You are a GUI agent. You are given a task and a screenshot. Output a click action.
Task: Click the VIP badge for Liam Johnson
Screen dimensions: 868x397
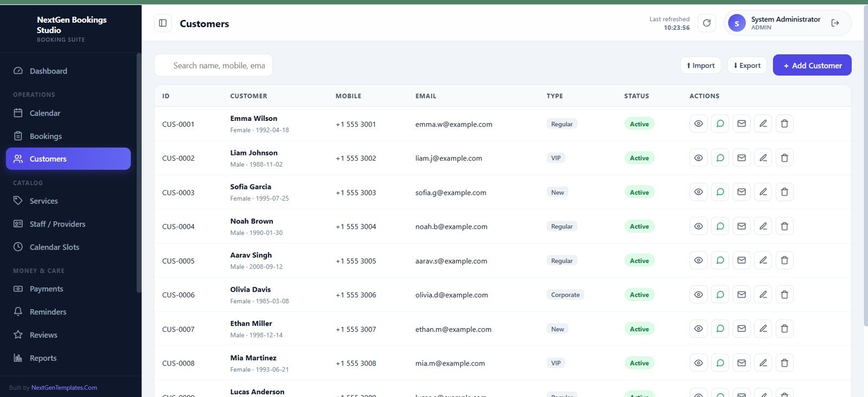pyautogui.click(x=556, y=158)
